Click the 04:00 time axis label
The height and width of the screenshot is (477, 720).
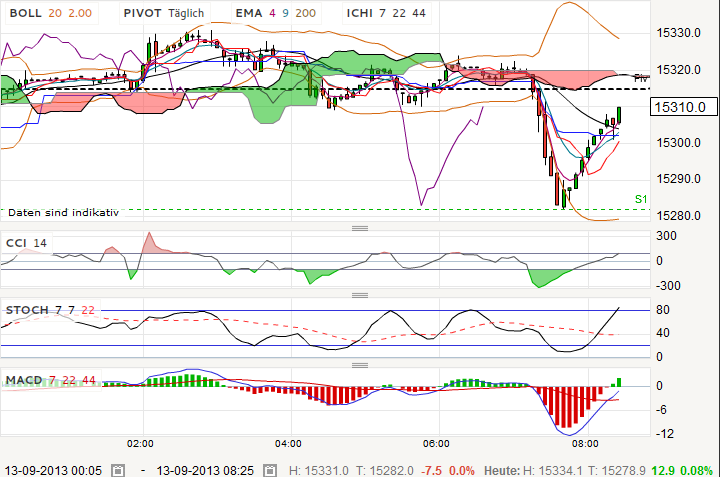click(288, 443)
